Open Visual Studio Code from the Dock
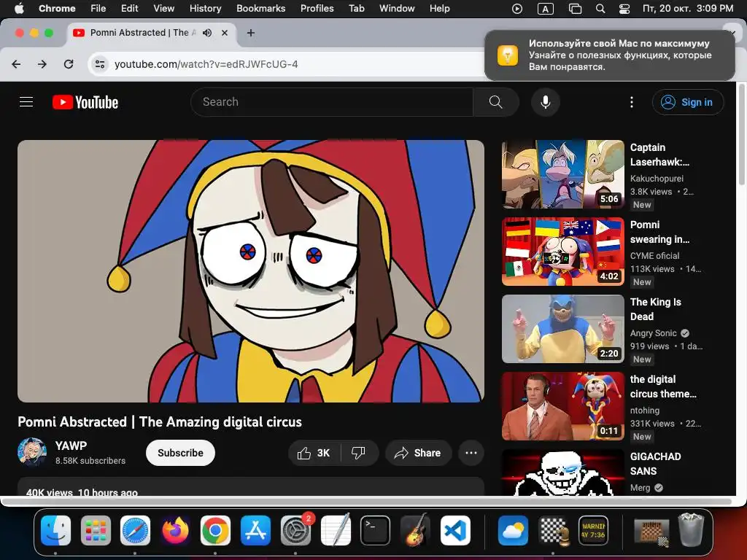 point(455,531)
